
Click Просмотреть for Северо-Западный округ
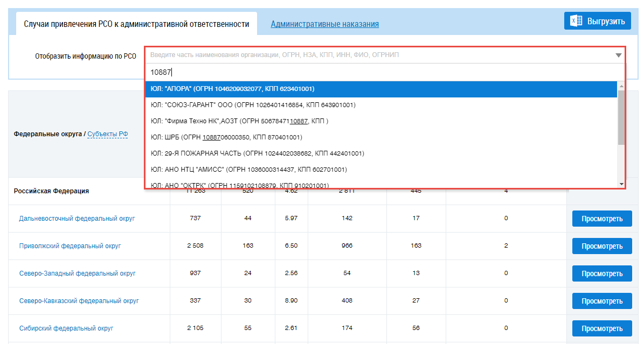pyautogui.click(x=601, y=273)
